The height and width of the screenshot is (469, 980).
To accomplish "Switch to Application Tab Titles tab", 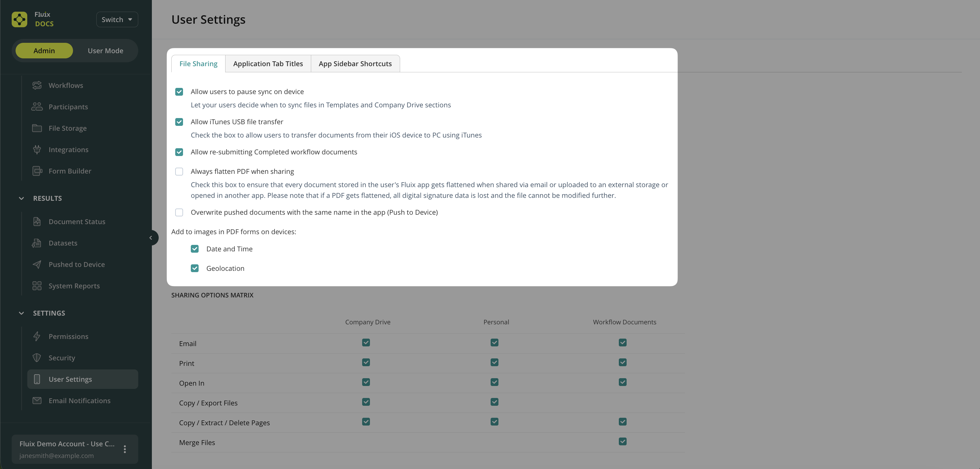I will click(268, 64).
